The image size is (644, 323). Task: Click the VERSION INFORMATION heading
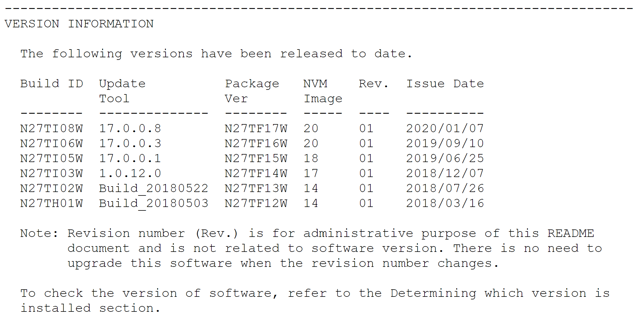point(79,24)
